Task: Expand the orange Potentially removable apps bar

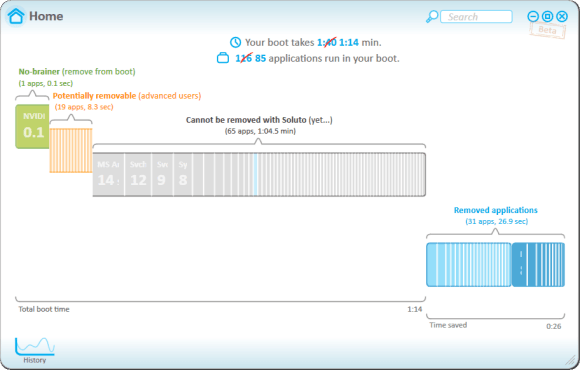Action: coord(71,150)
